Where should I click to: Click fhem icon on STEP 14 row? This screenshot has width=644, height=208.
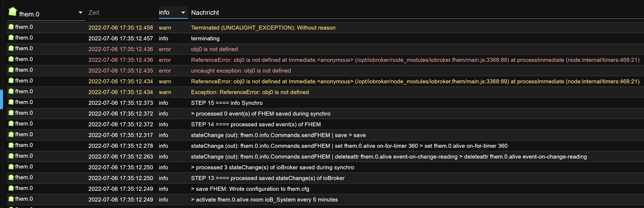pyautogui.click(x=10, y=124)
